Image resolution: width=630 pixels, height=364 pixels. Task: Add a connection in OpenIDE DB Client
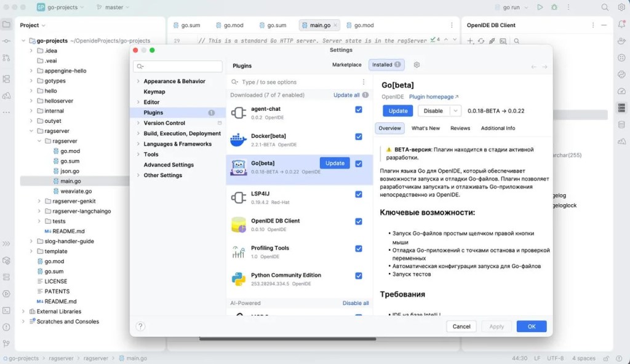coord(470,41)
